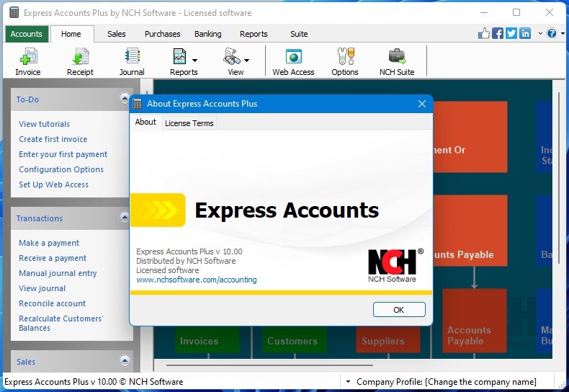Expand the View toolbar dropdown arrow
Screen dimensions: 569x392
coord(246,61)
